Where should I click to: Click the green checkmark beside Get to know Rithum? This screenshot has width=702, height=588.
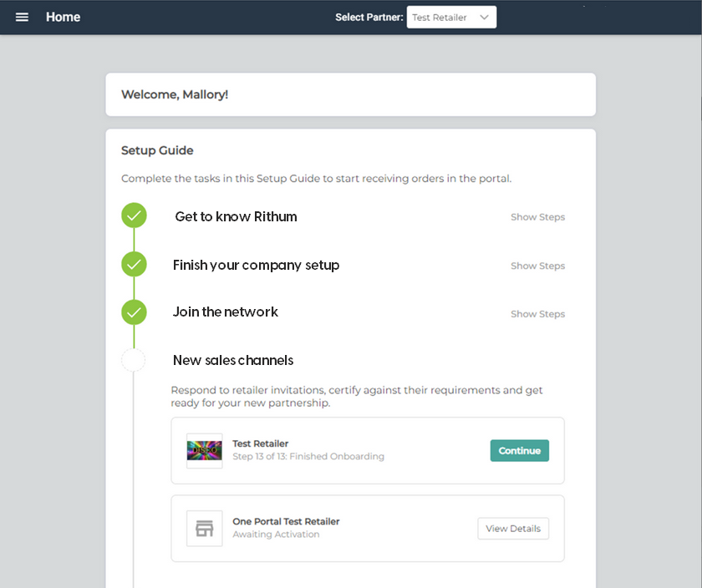pos(134,215)
